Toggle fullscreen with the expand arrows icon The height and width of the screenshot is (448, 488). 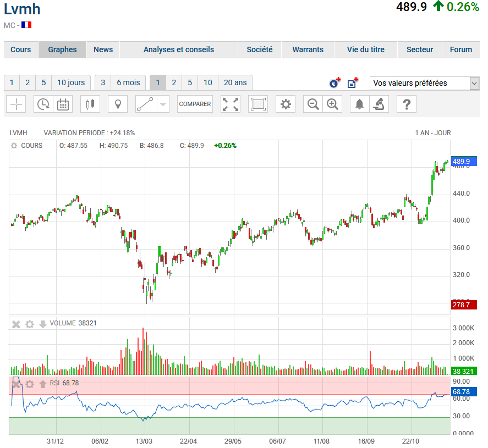[x=231, y=104]
